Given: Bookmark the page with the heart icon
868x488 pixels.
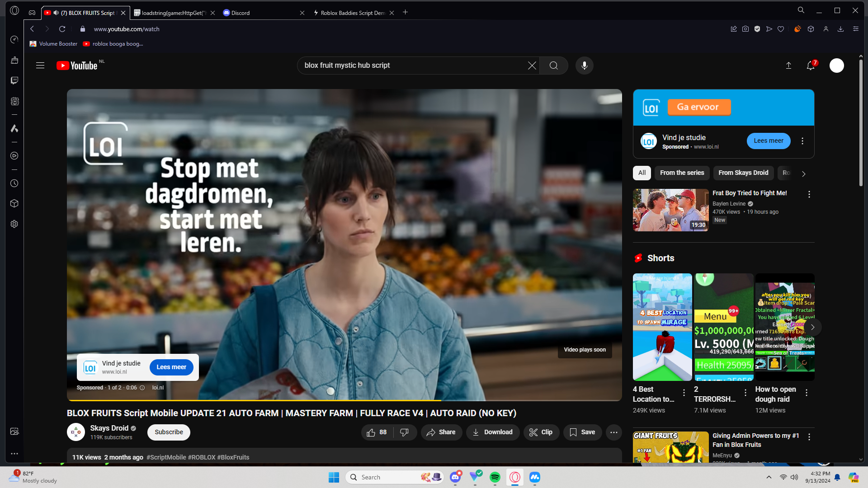Looking at the screenshot, I should tap(781, 29).
